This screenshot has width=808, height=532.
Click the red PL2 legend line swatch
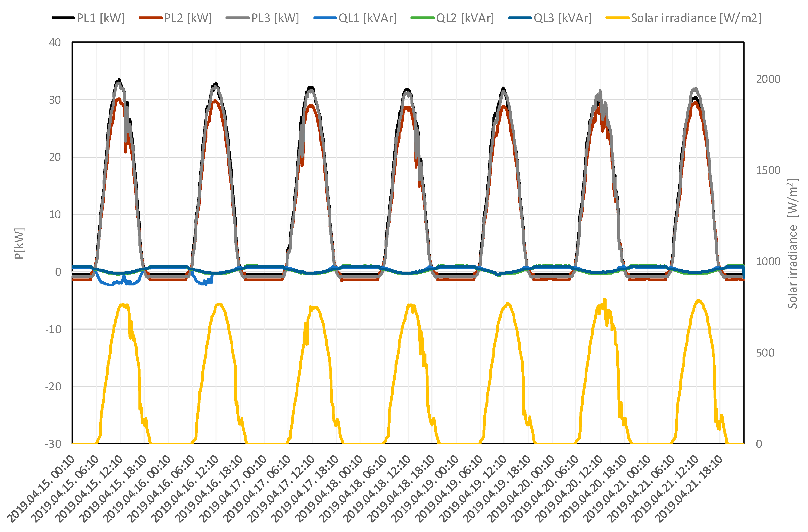pos(150,18)
